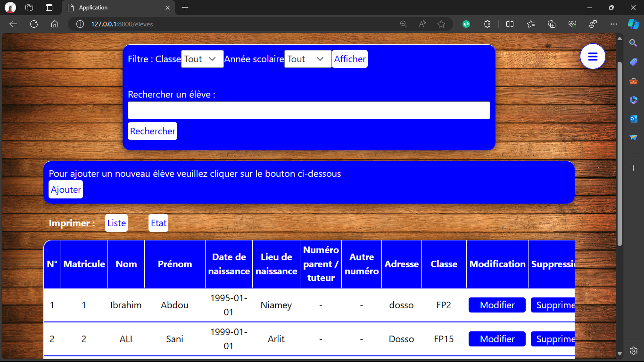
Task: Refresh the current page
Action: click(x=34, y=24)
